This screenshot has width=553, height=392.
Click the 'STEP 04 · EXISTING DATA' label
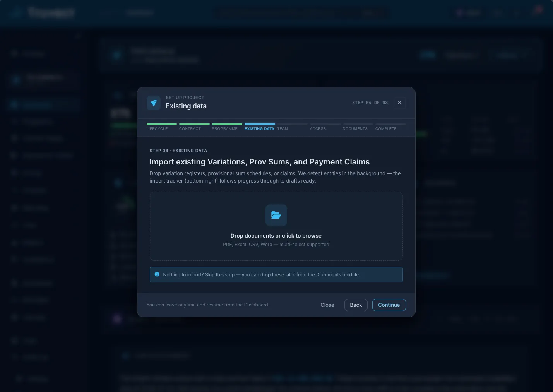[x=178, y=151]
